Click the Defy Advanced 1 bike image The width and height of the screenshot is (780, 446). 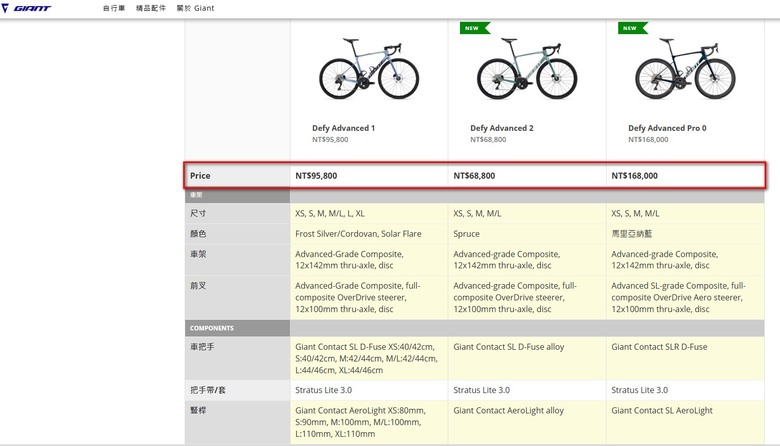pos(369,69)
